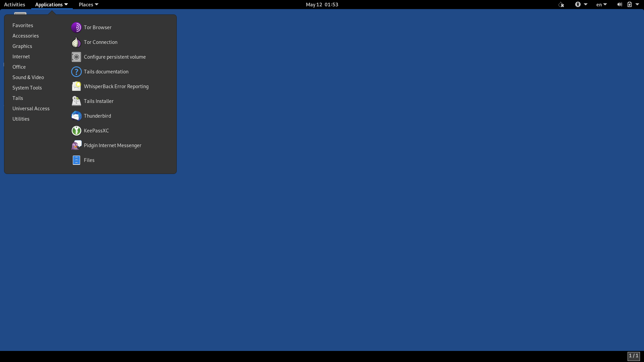Launch KeePassXC via its green key icon

click(x=76, y=131)
